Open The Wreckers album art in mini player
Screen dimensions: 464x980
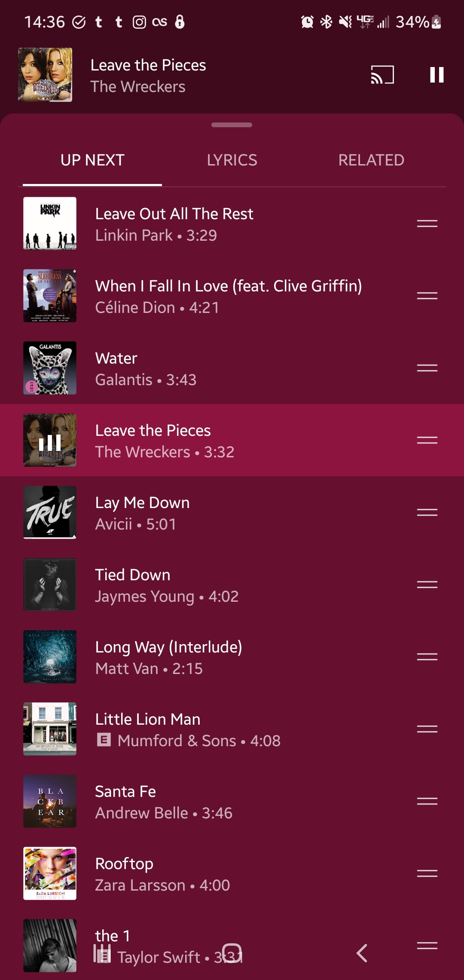[x=45, y=75]
